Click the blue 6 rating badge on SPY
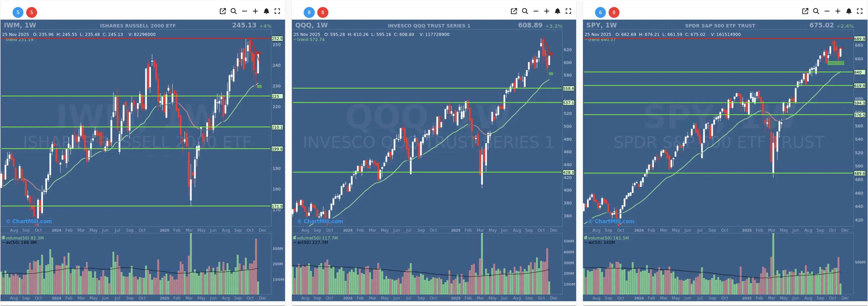 [x=600, y=12]
